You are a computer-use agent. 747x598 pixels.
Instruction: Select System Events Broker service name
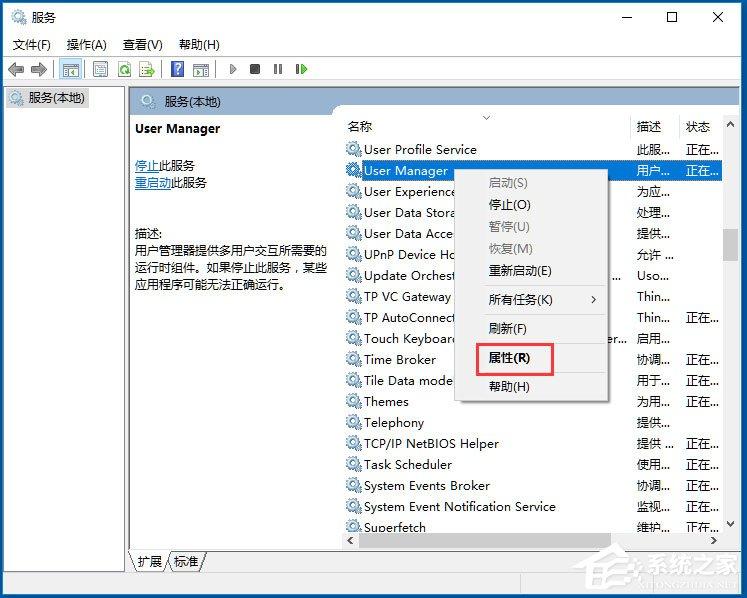[427, 485]
